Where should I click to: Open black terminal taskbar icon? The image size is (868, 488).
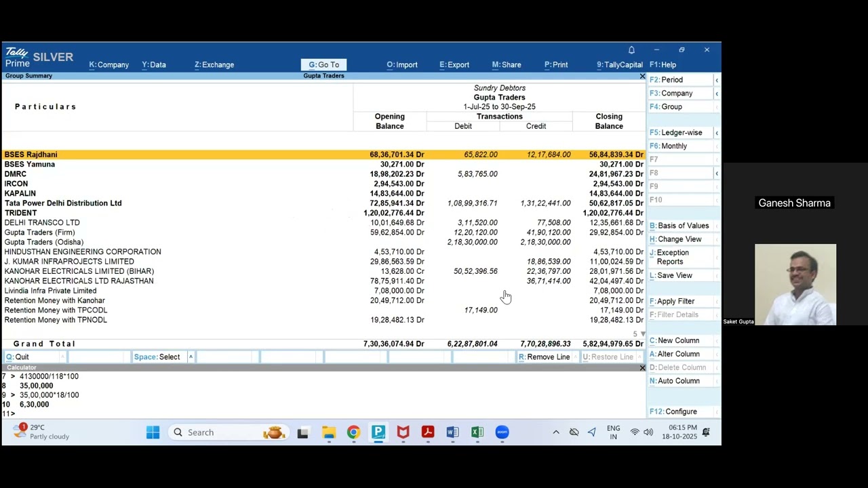point(302,432)
